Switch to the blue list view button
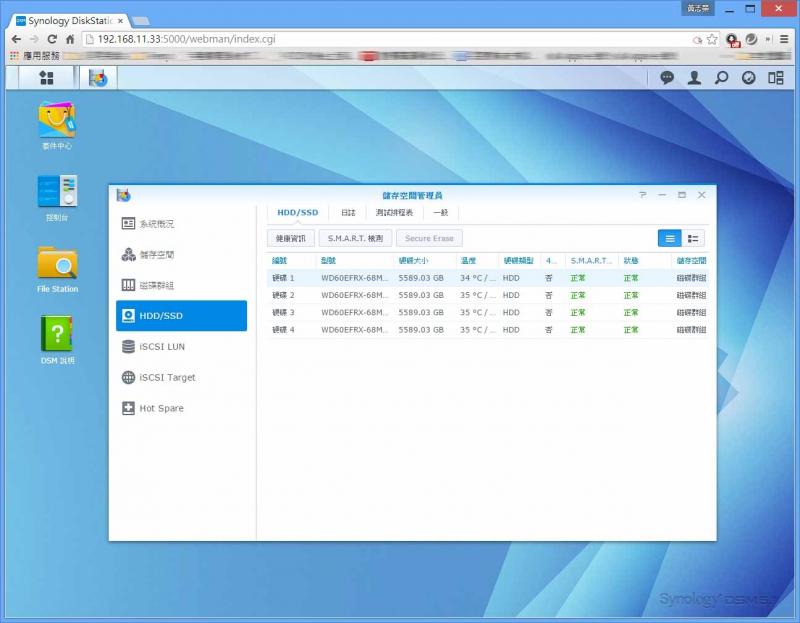Image resolution: width=800 pixels, height=623 pixels. [669, 238]
